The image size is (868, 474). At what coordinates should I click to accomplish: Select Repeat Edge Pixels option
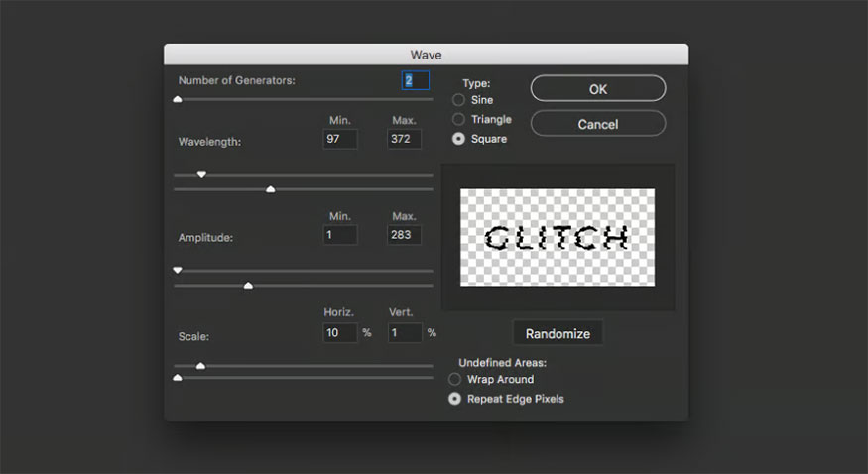tap(455, 399)
